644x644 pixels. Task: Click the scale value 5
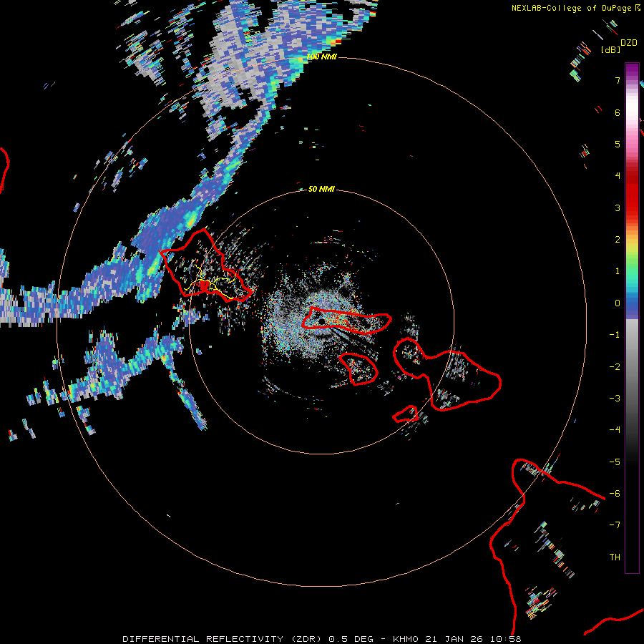(x=618, y=144)
